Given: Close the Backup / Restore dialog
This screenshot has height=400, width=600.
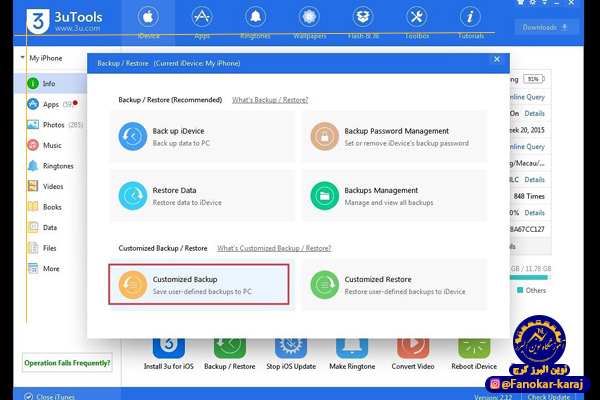Looking at the screenshot, I should point(497,59).
